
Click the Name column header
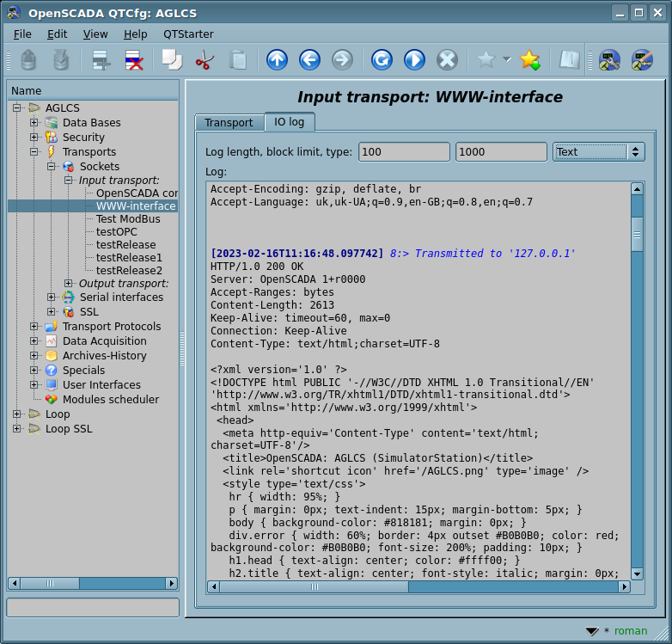tap(93, 91)
